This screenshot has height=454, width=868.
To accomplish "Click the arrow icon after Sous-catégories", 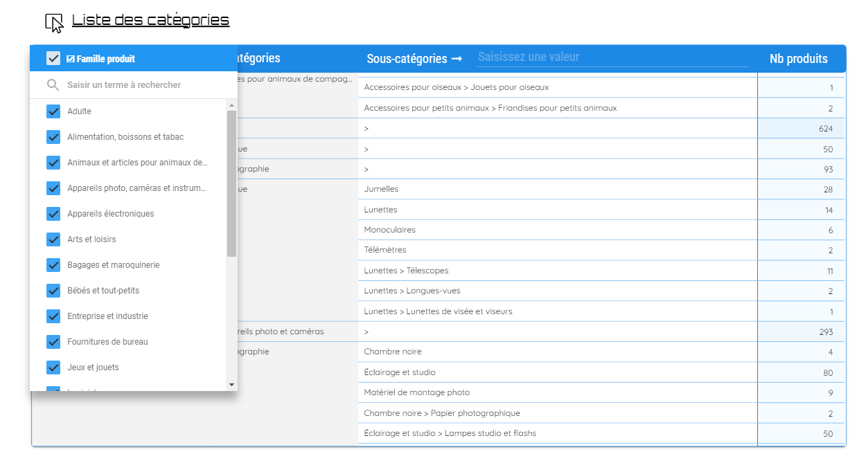I will (457, 60).
